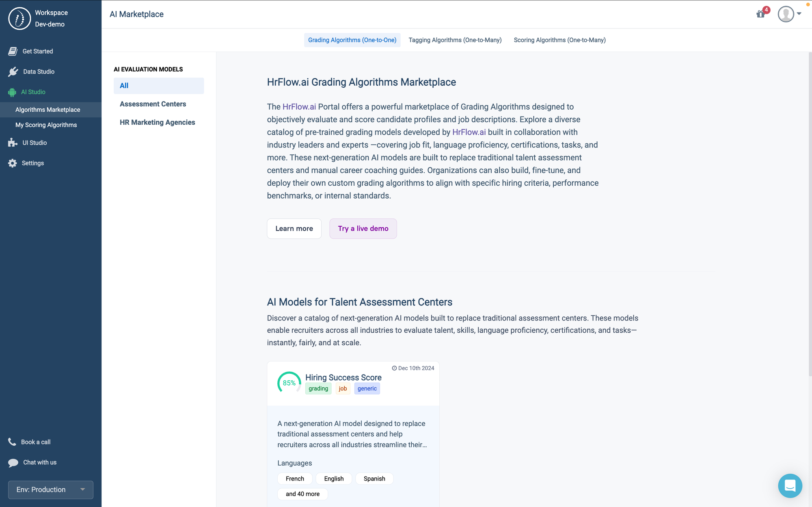Open the chat support bubble widget

point(790,485)
